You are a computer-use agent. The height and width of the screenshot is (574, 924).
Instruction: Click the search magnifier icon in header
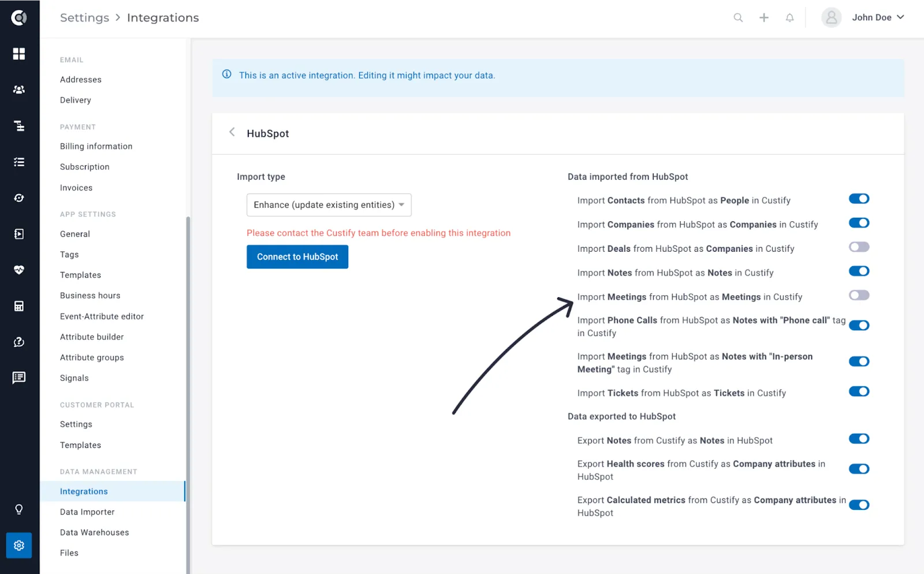738,18
